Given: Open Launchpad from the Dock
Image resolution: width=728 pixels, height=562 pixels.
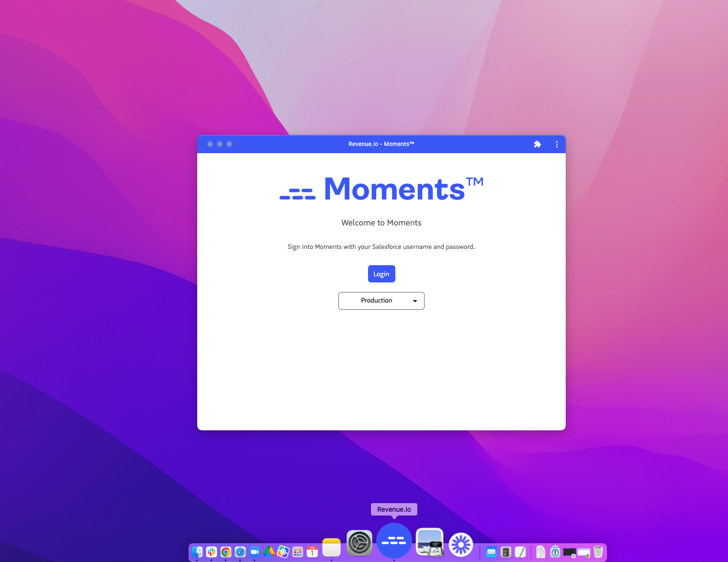Looking at the screenshot, I should point(298,552).
